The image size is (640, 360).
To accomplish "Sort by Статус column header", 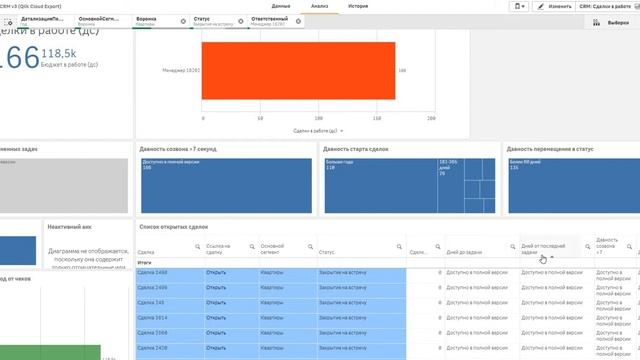I will pyautogui.click(x=327, y=252).
